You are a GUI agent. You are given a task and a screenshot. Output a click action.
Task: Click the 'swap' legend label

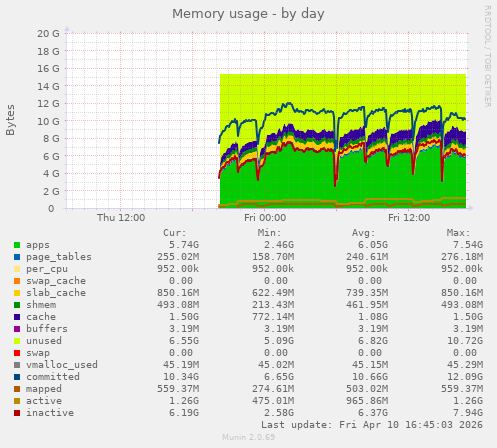pyautogui.click(x=38, y=353)
